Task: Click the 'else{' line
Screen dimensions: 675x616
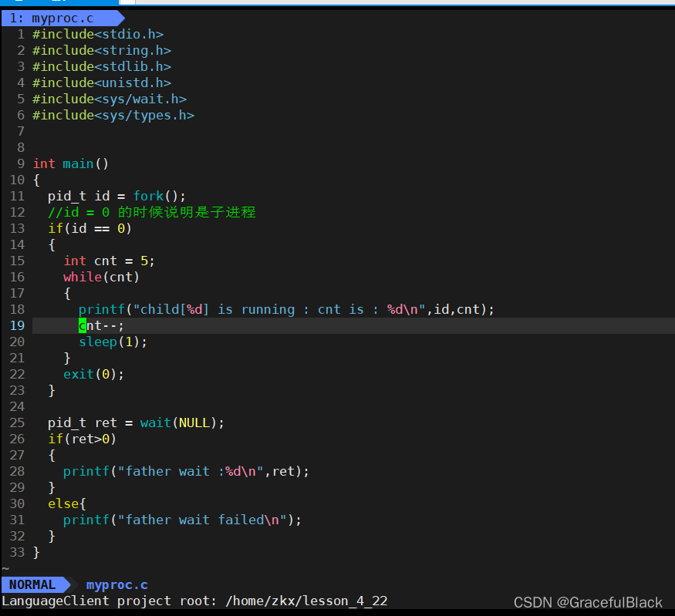Action: pyautogui.click(x=66, y=503)
